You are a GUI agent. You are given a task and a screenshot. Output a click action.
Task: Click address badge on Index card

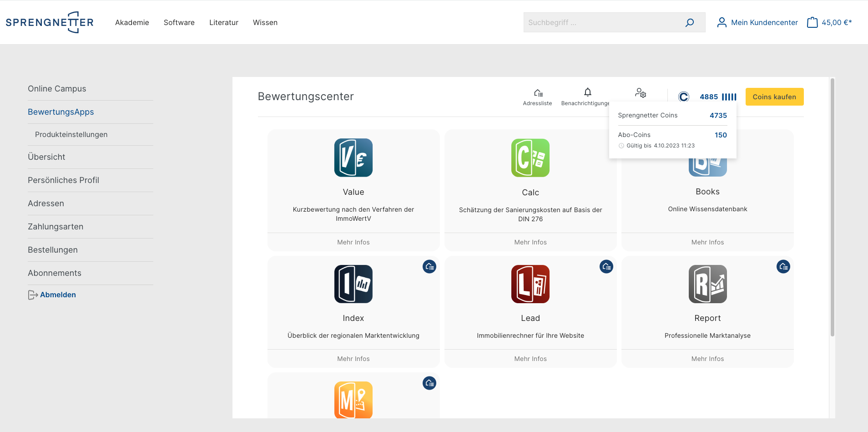point(429,267)
